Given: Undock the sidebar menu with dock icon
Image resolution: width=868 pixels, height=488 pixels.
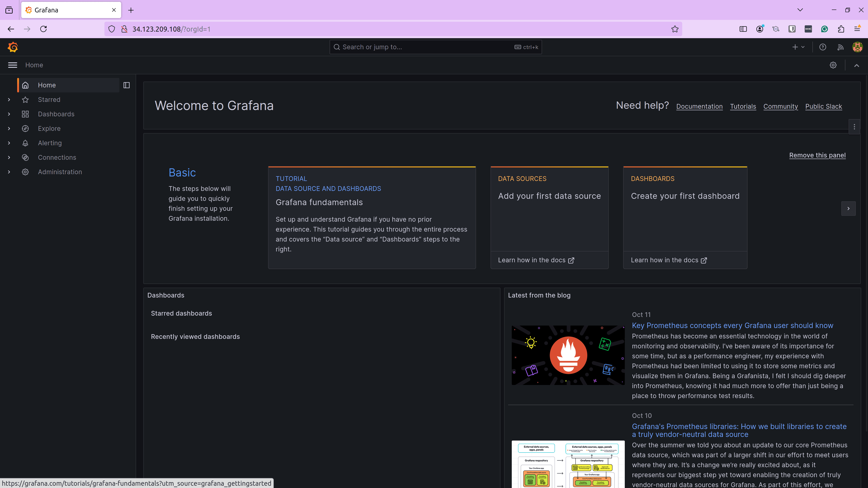Looking at the screenshot, I should [x=127, y=85].
